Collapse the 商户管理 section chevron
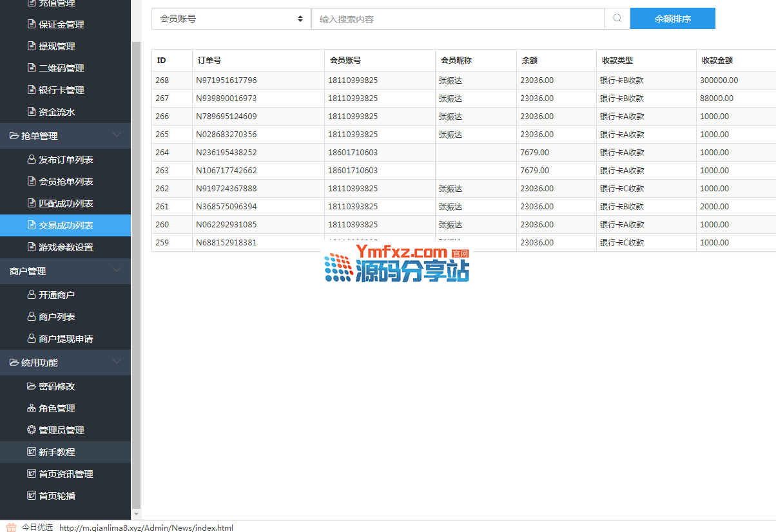 117,271
